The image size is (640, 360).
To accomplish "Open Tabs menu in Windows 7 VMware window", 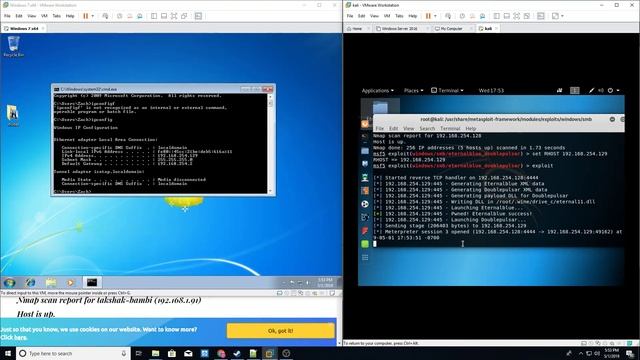I will tap(56, 16).
